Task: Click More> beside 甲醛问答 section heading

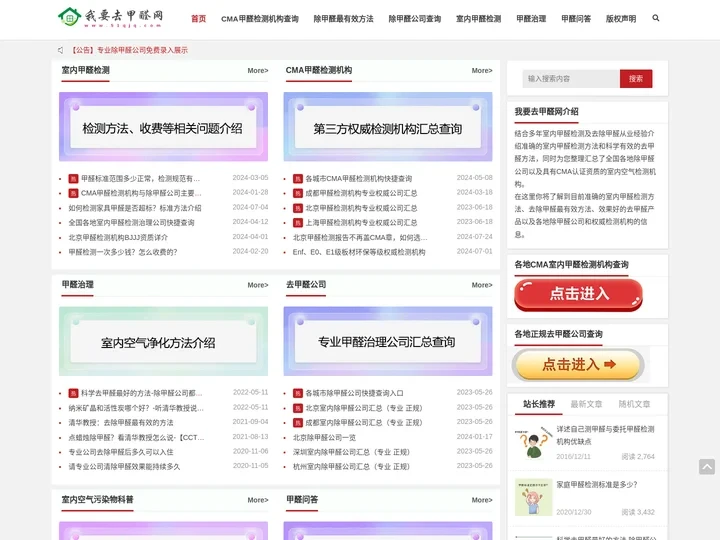Action: [482, 500]
